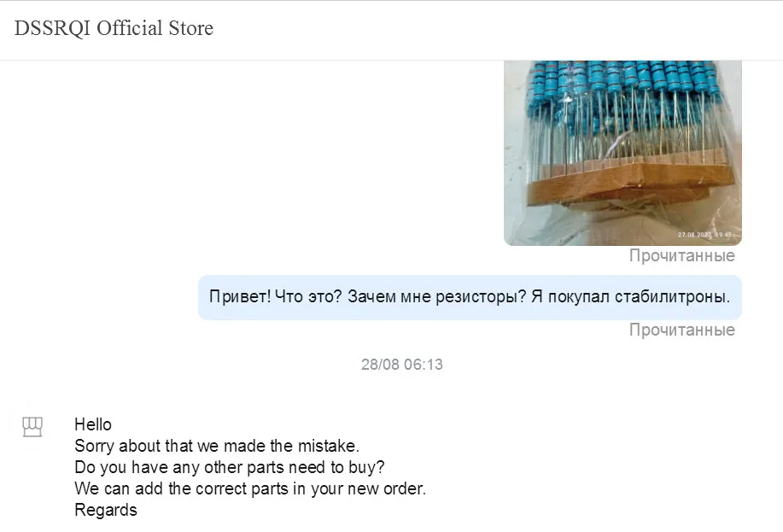The height and width of the screenshot is (532, 783).
Task: Click the Regards sign-off line
Action: coord(106,510)
